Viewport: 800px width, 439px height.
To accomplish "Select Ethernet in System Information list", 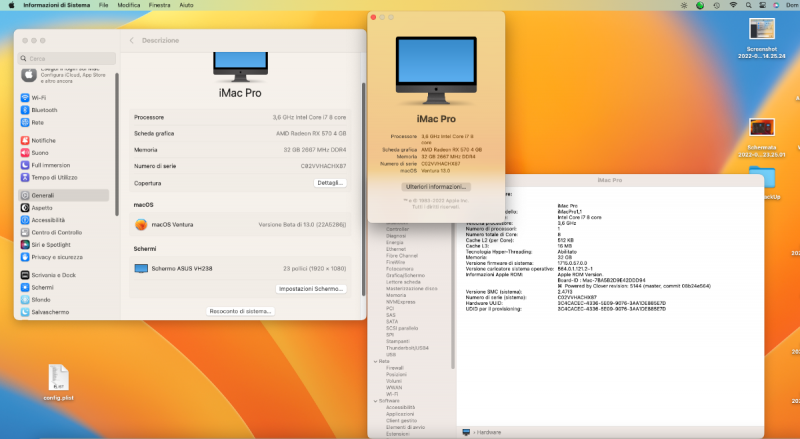I will pos(396,249).
